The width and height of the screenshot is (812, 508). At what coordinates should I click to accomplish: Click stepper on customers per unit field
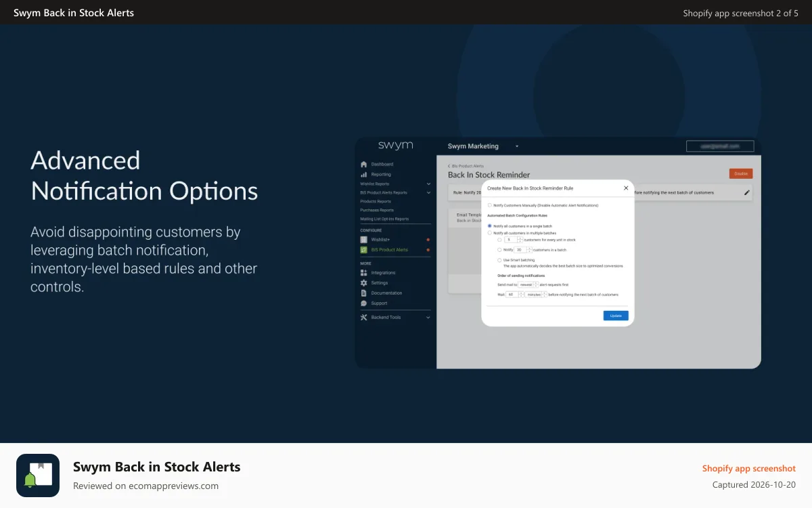520,240
